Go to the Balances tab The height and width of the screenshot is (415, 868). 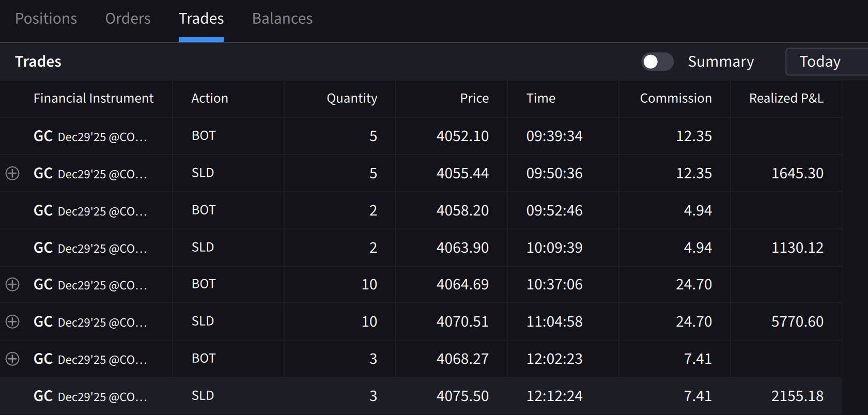tap(282, 19)
